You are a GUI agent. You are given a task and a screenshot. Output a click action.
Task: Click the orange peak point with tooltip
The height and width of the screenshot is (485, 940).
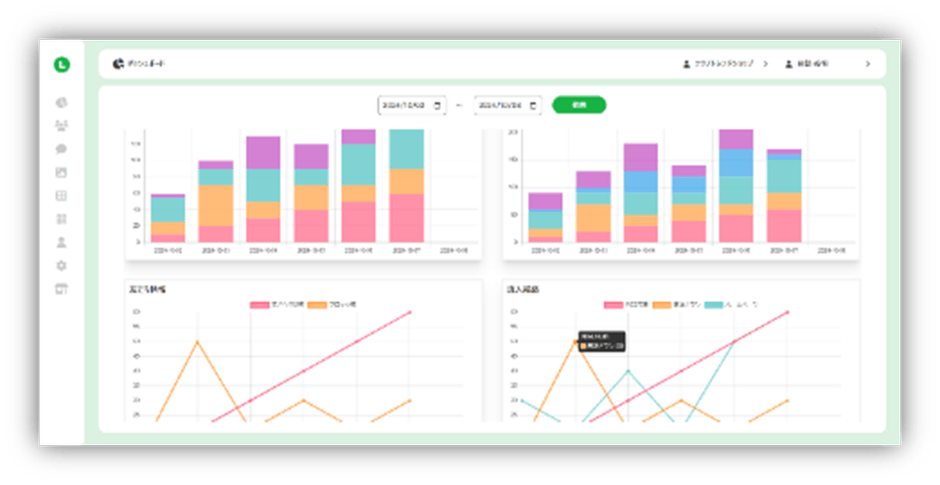[576, 342]
